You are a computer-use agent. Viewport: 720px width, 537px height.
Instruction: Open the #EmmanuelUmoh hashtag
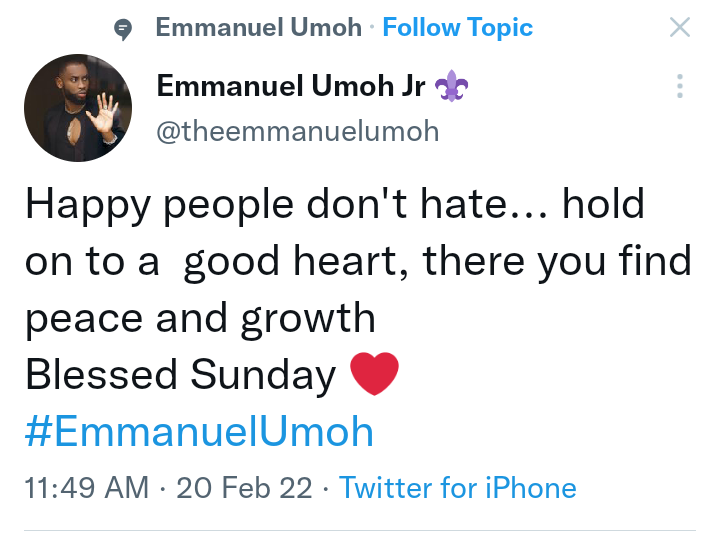(x=199, y=432)
